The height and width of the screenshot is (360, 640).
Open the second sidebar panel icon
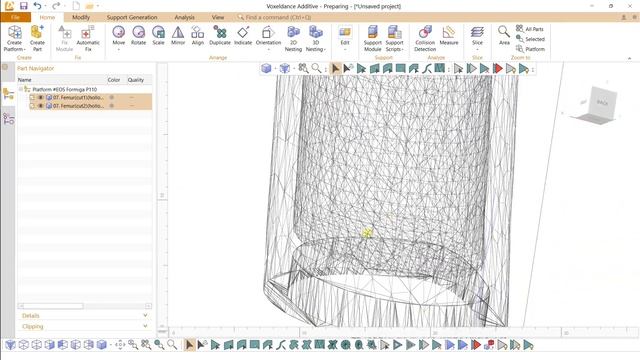click(8, 119)
